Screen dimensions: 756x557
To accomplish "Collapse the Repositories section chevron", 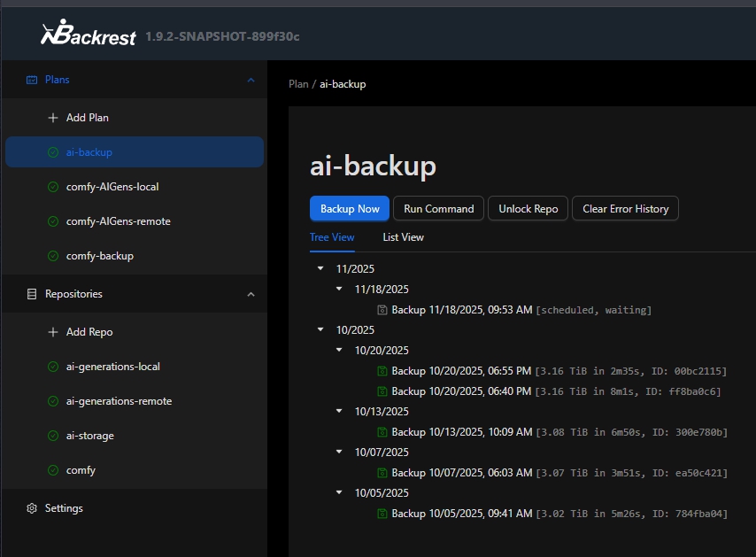I will click(x=251, y=294).
